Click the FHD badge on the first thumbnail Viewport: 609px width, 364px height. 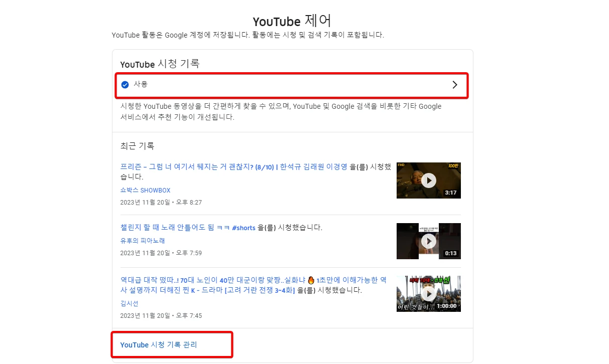click(402, 166)
